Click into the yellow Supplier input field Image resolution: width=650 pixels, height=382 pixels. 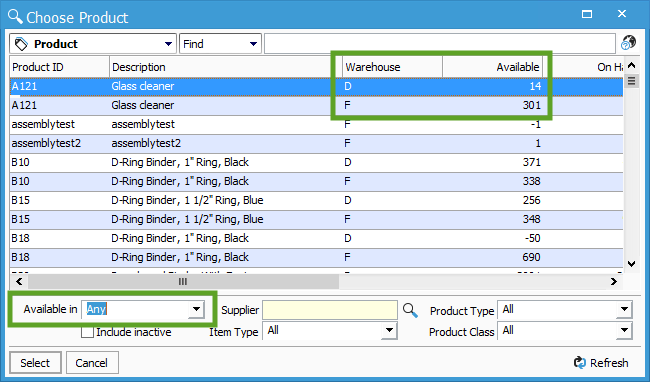pyautogui.click(x=330, y=310)
